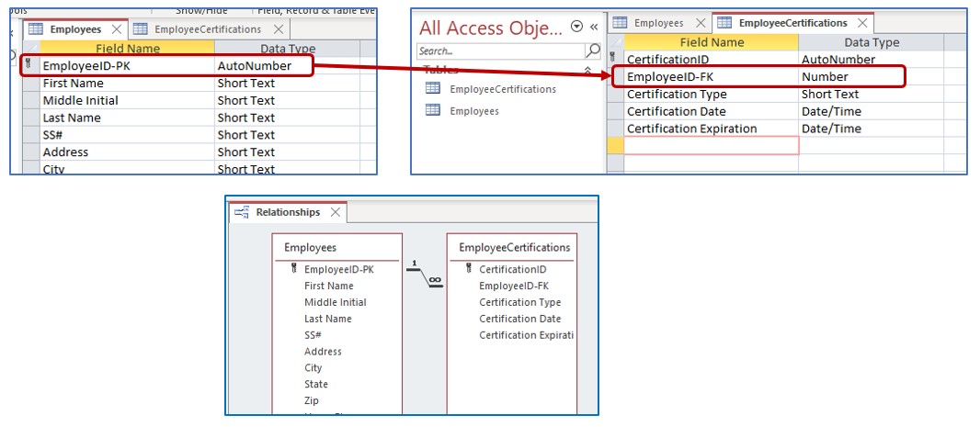980x427 pixels.
Task: Click the empty Field Name cell below Certification Expiration
Action: tap(711, 145)
